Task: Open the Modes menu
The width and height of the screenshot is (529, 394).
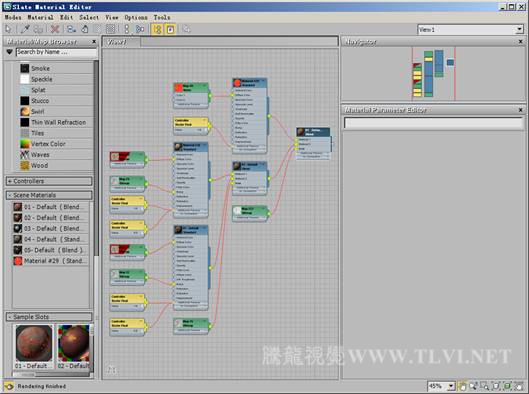Action: coord(13,17)
